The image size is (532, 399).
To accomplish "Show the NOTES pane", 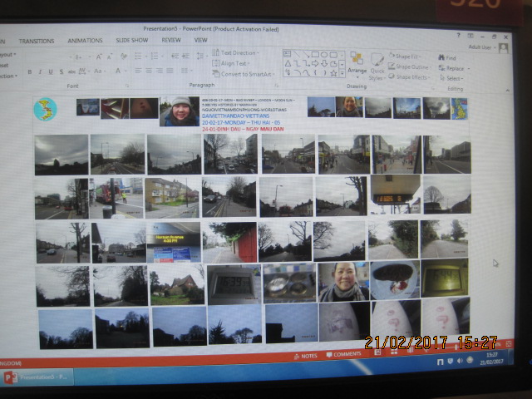I will click(x=305, y=356).
